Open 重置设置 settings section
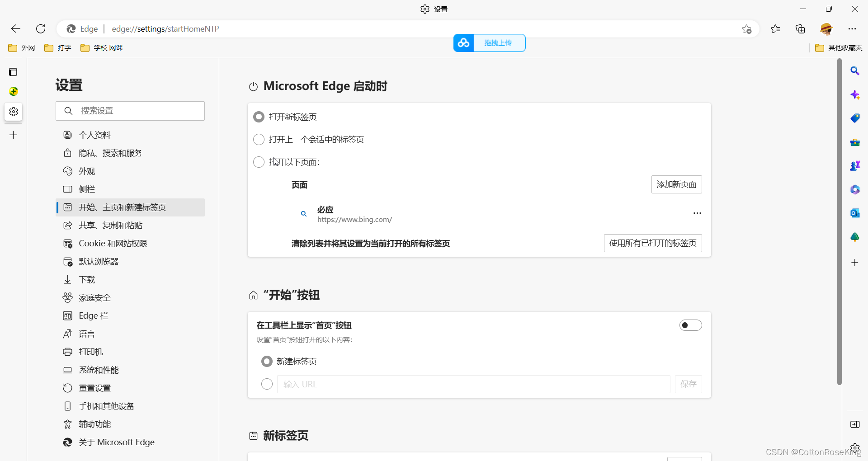The width and height of the screenshot is (868, 461). (130, 388)
